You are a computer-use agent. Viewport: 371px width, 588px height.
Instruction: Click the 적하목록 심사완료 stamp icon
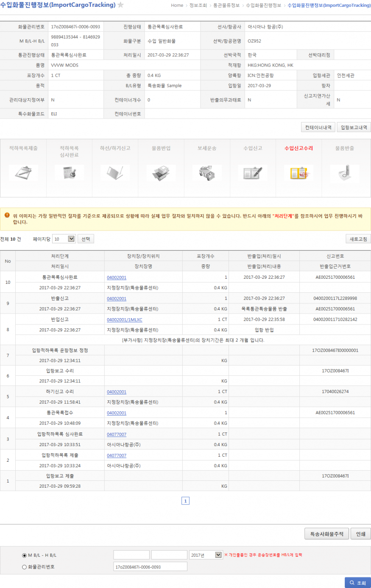coord(69,172)
